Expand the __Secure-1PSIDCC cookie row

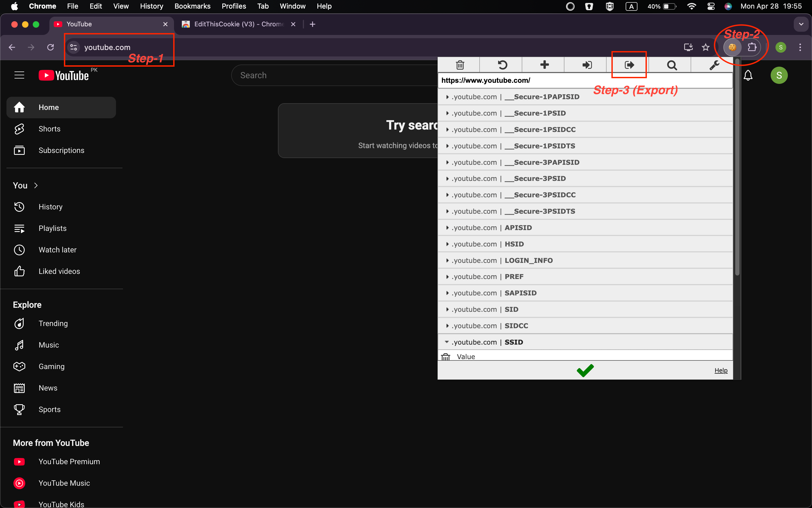(x=585, y=130)
